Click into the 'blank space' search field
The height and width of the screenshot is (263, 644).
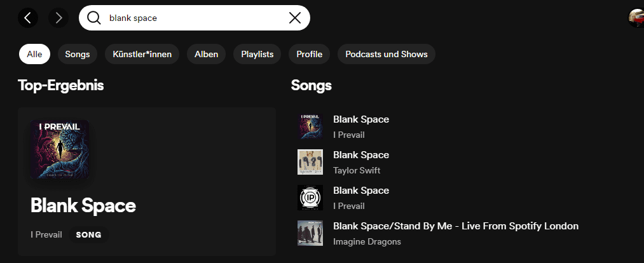(195, 18)
